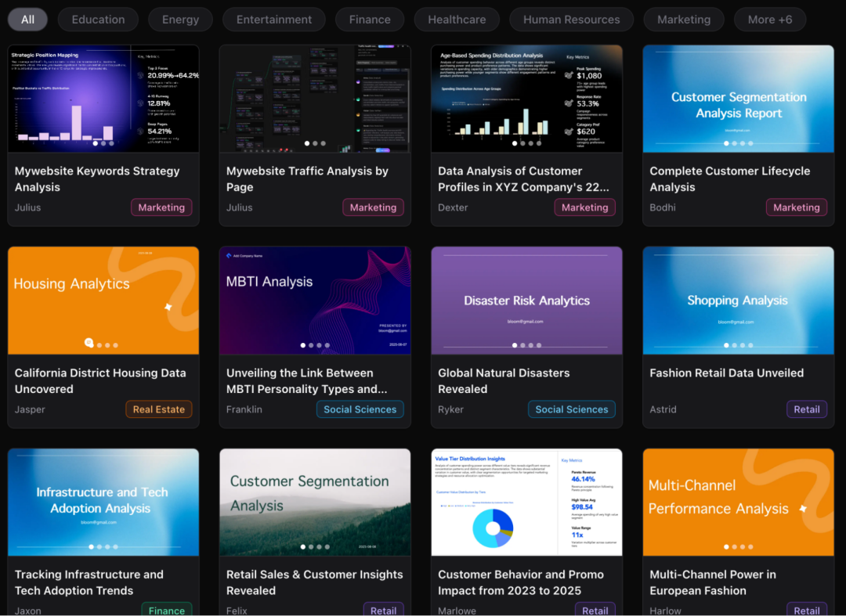Open the MBTI Analysis thumbnail
Screen dimensions: 846x616
[315, 301]
